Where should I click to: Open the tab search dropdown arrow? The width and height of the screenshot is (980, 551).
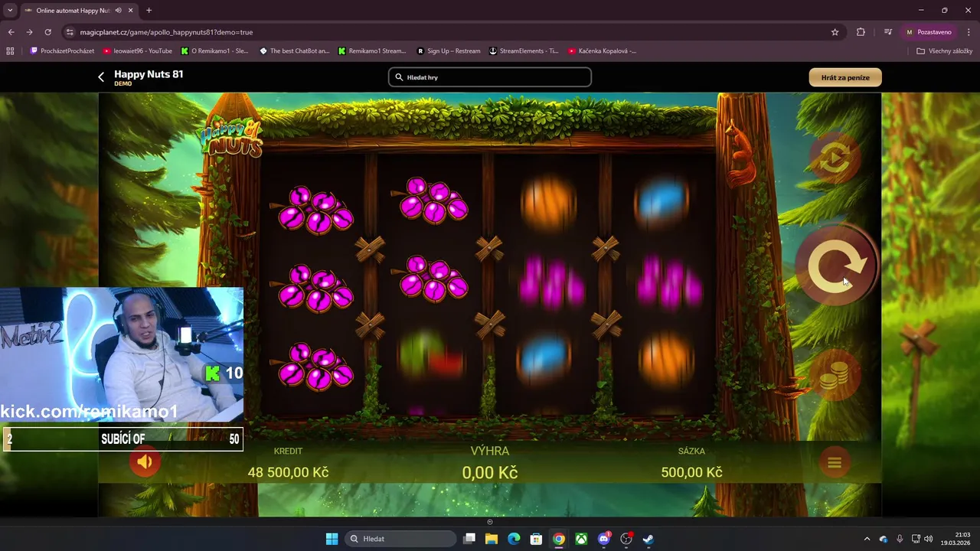pyautogui.click(x=10, y=11)
